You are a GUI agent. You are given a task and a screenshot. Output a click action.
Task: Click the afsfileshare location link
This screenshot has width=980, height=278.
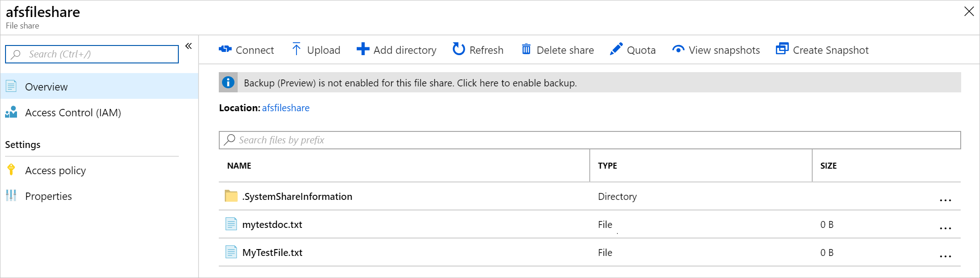click(285, 108)
